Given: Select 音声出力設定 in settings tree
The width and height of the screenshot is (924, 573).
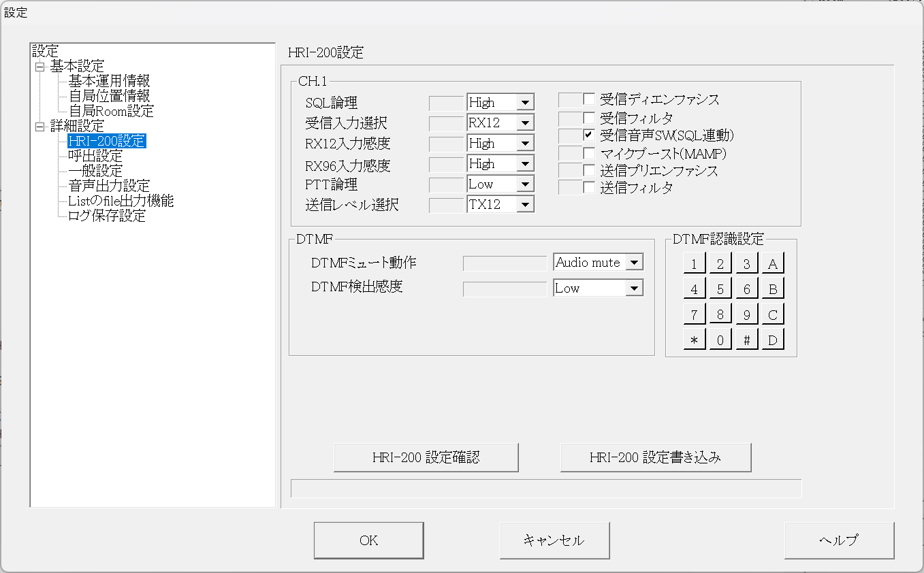Looking at the screenshot, I should (x=109, y=186).
